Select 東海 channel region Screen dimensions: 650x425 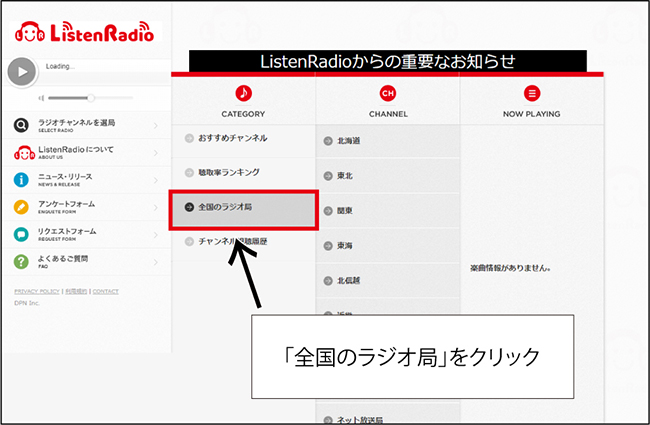coord(388,245)
